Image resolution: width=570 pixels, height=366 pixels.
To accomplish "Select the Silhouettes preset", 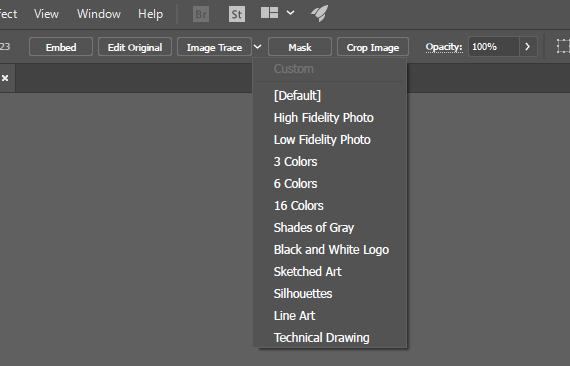I will point(330,294).
